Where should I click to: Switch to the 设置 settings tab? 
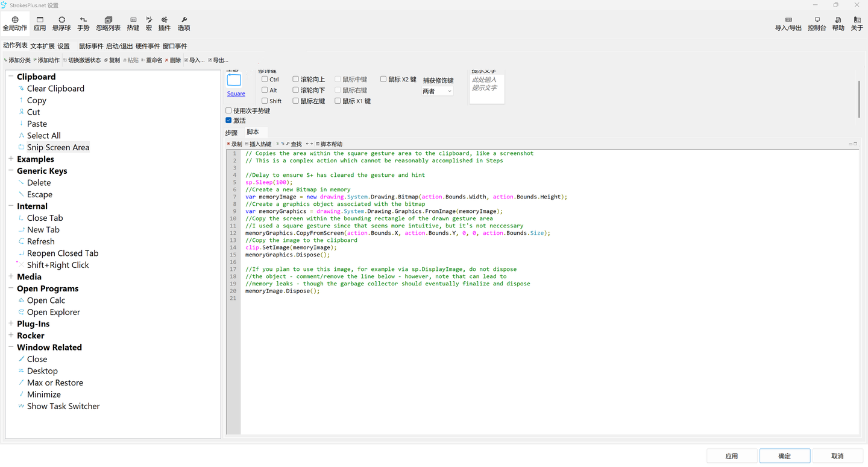63,46
